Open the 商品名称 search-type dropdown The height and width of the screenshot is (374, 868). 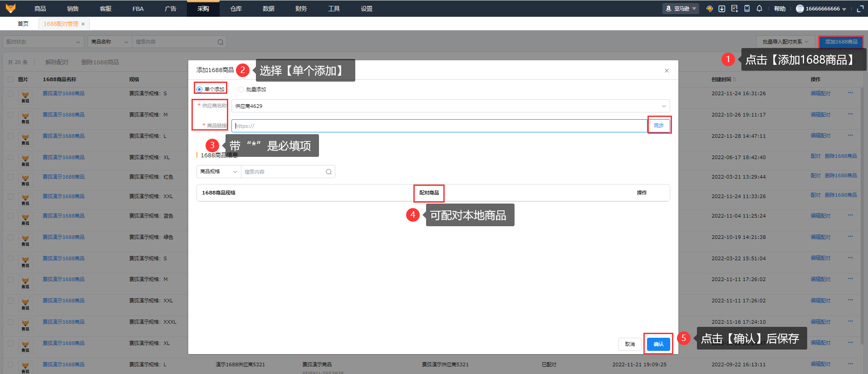click(x=110, y=42)
